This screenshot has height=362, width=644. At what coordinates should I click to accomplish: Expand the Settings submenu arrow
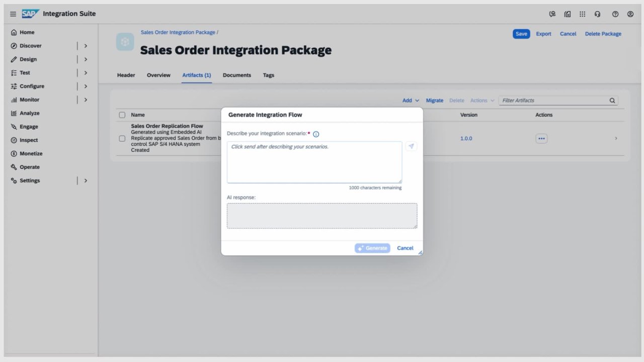coord(86,180)
